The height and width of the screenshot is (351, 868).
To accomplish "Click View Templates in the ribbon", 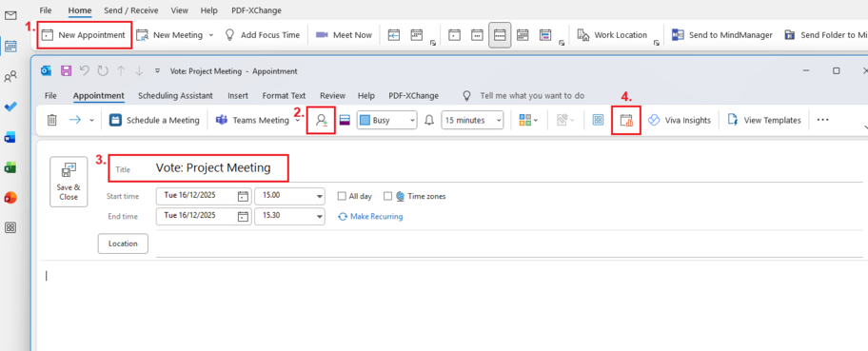I will coord(764,120).
